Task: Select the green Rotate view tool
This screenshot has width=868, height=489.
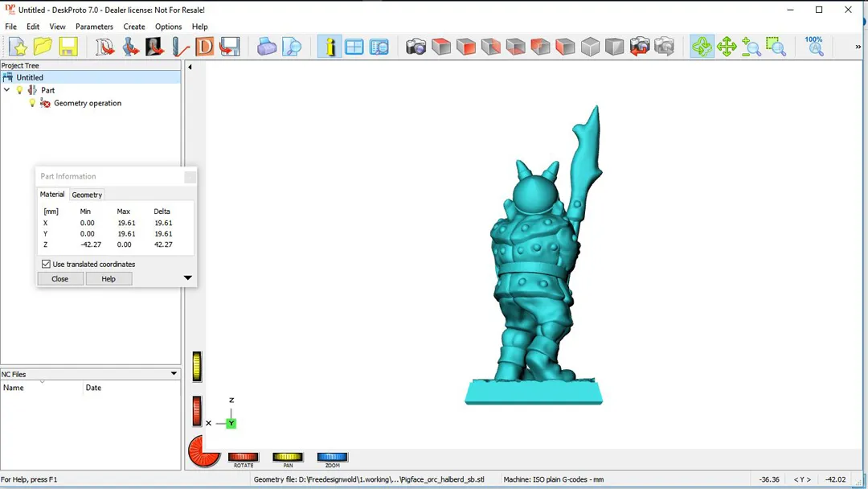Action: coord(702,47)
